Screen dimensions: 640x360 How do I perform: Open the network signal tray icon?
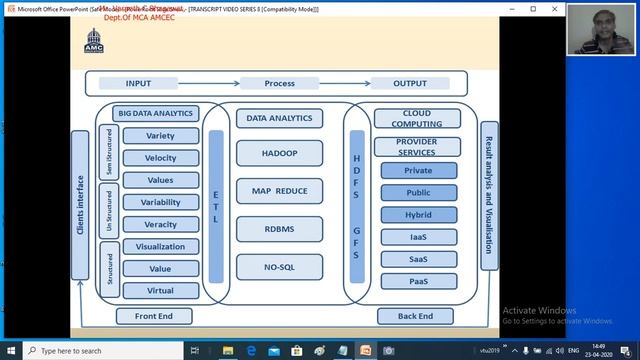tap(549, 351)
